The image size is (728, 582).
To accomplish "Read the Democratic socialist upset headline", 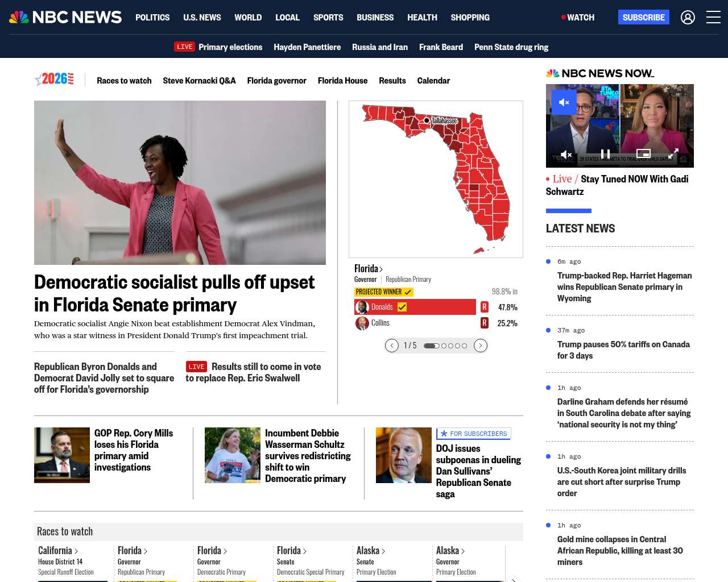I will click(x=174, y=293).
